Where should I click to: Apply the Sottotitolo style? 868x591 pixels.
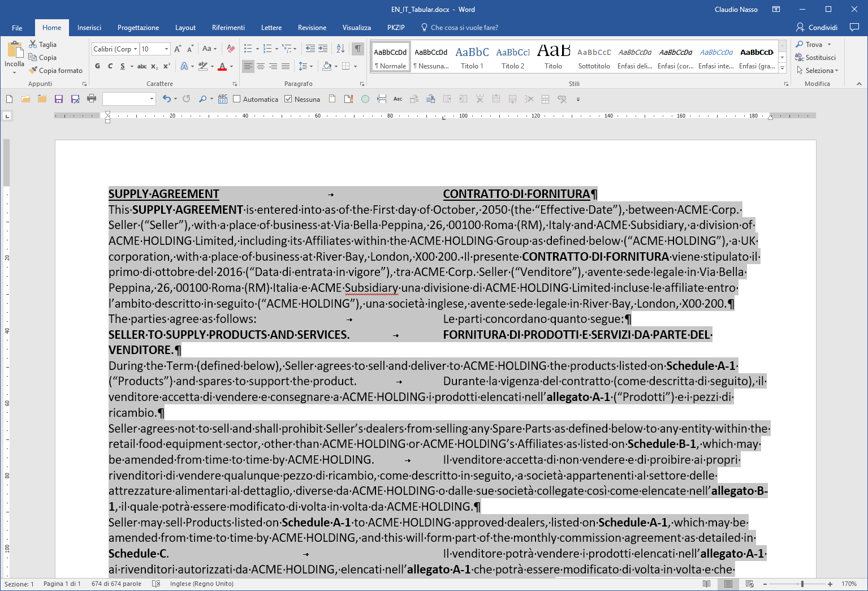594,57
